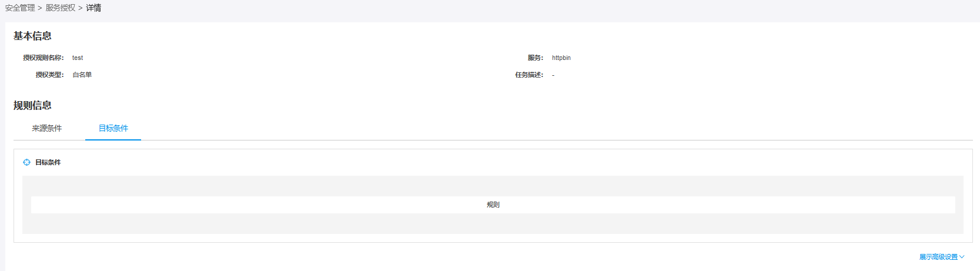Image resolution: width=980 pixels, height=271 pixels.
Task: Click the 基本信息 section heading
Action: (32, 36)
